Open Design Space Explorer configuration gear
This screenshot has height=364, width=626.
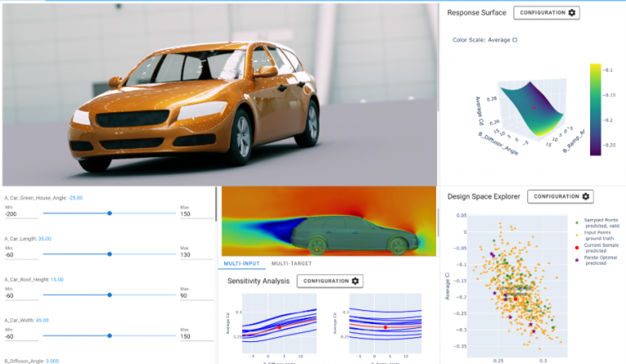pyautogui.click(x=559, y=196)
